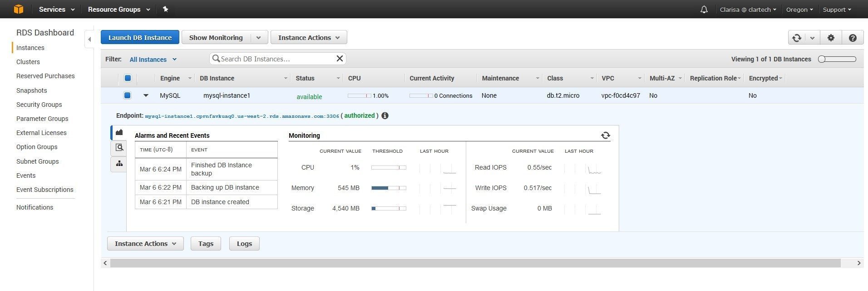Open the top Instance Actions dropdown
The width and height of the screenshot is (868, 291).
pyautogui.click(x=309, y=38)
